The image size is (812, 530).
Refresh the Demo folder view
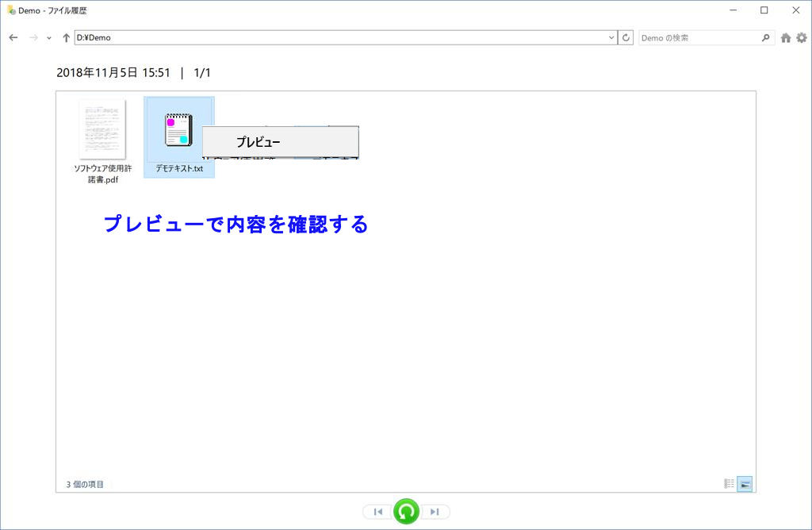[626, 37]
